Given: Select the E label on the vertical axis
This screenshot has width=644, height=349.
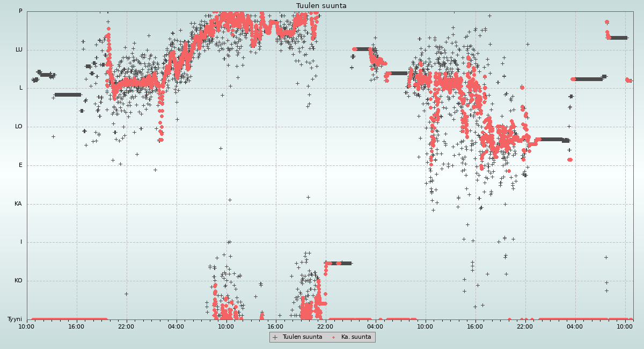Looking at the screenshot, I should click(x=21, y=165).
